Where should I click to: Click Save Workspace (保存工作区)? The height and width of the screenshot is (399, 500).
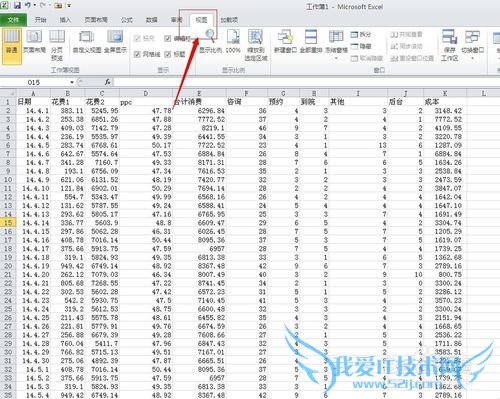(x=449, y=46)
